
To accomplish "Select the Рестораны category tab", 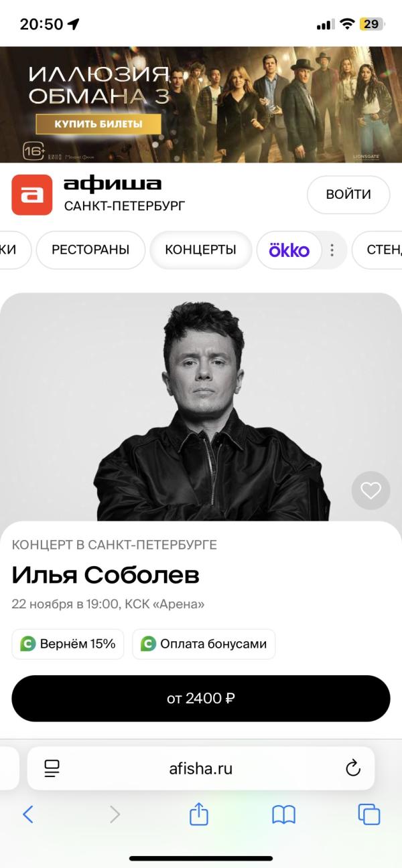I will [x=90, y=250].
